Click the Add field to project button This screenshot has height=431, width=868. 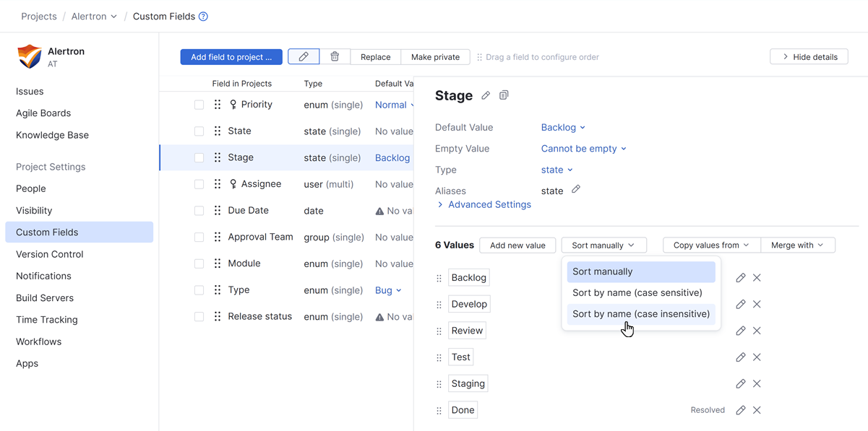click(x=231, y=56)
